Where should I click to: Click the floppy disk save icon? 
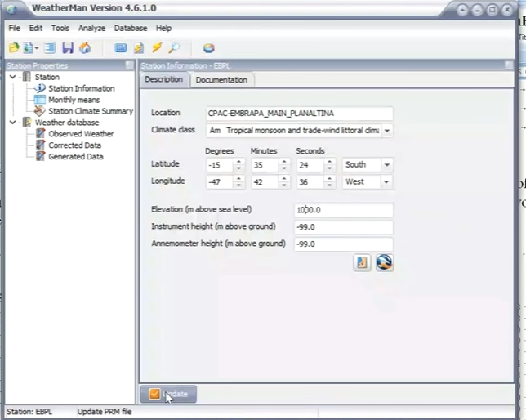tap(68, 48)
